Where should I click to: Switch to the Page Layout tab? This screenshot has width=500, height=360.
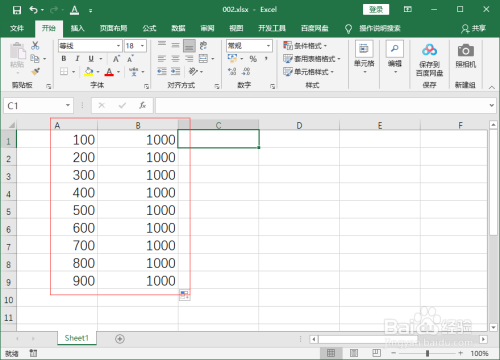pos(113,28)
